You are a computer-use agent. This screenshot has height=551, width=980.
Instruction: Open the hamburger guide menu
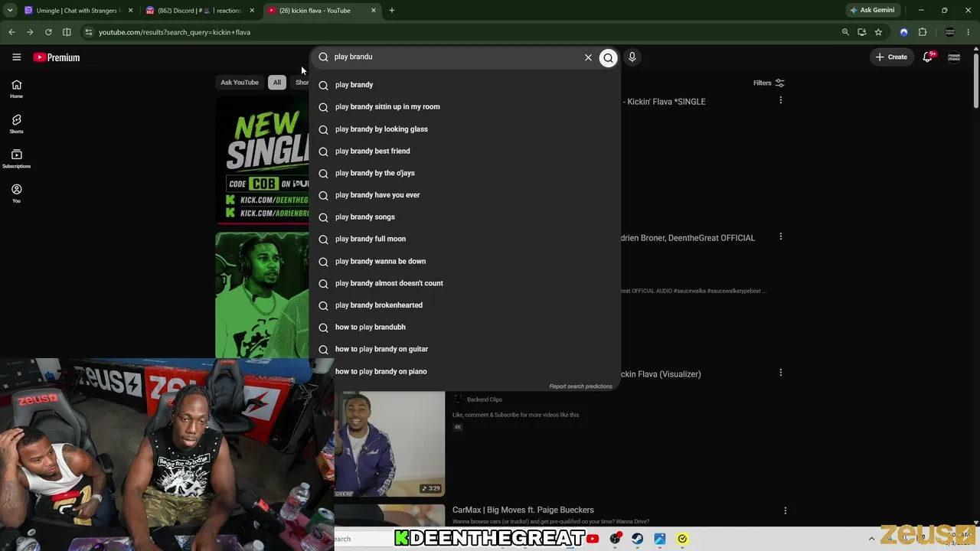tap(16, 57)
